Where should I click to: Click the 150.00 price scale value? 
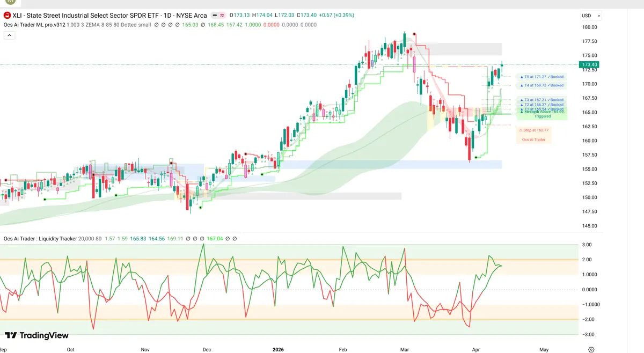tap(590, 197)
